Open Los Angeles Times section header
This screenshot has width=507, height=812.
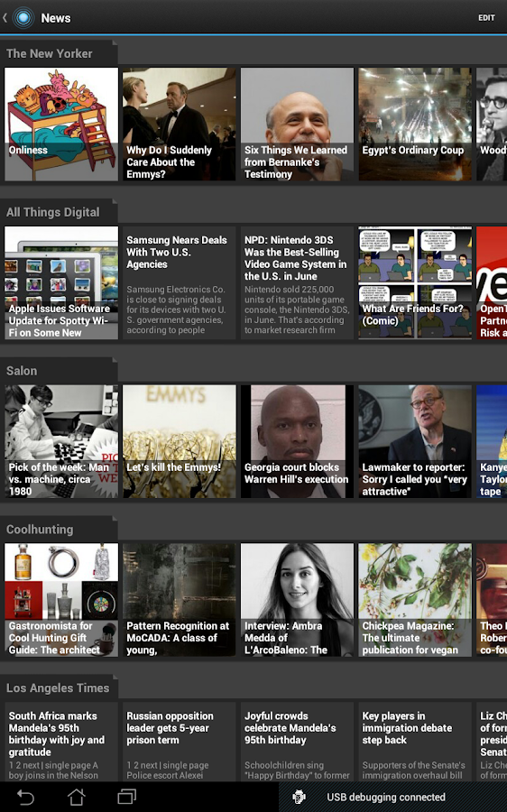[x=58, y=687]
